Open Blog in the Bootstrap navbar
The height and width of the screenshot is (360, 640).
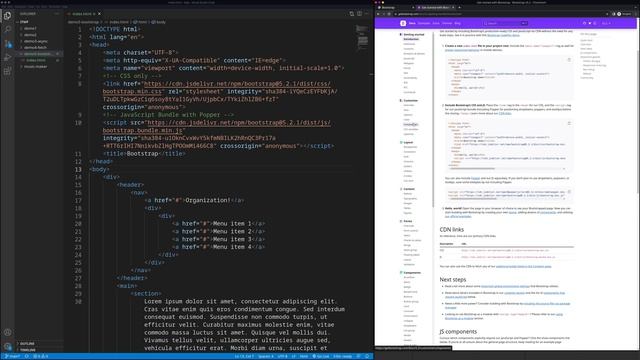click(x=458, y=23)
